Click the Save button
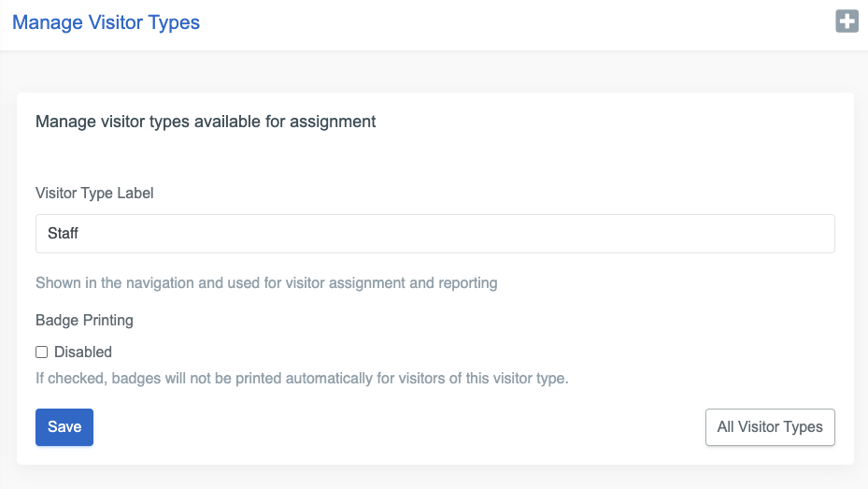The width and height of the screenshot is (868, 489). 64,427
